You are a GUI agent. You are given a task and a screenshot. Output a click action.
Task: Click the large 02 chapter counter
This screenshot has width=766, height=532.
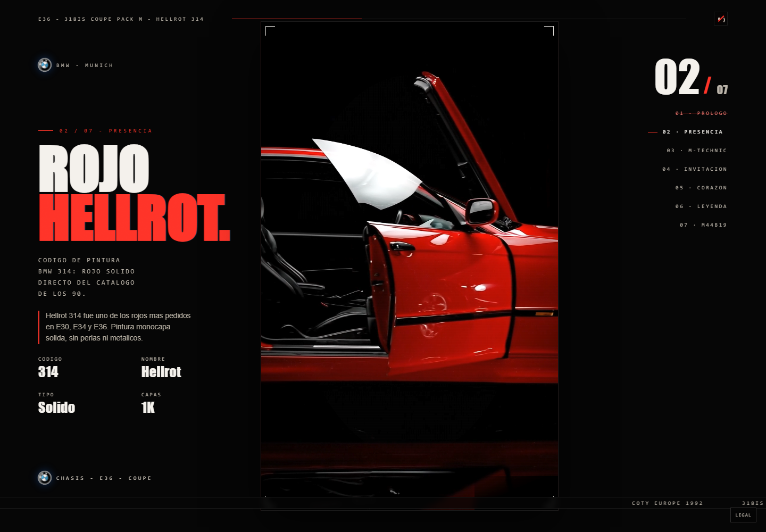point(677,77)
